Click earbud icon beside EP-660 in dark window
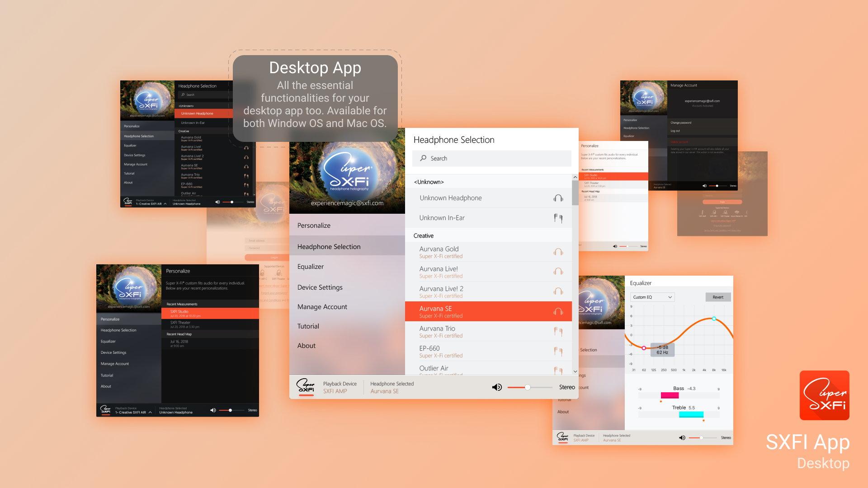The height and width of the screenshot is (488, 868). pos(246,185)
